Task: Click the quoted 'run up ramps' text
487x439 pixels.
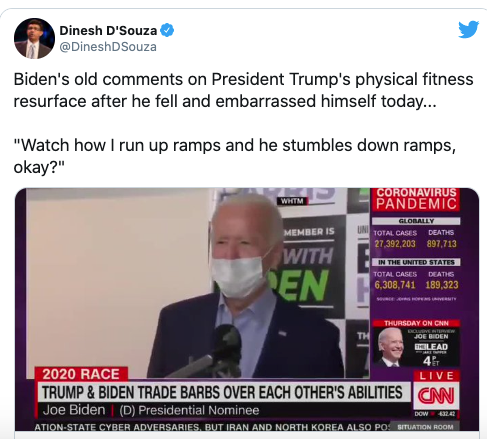Action: [235, 156]
